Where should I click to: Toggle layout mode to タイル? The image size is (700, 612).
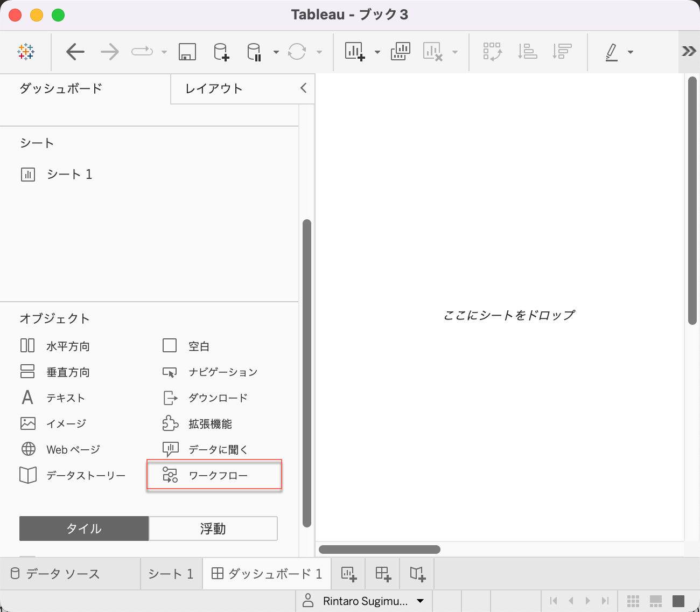point(84,528)
